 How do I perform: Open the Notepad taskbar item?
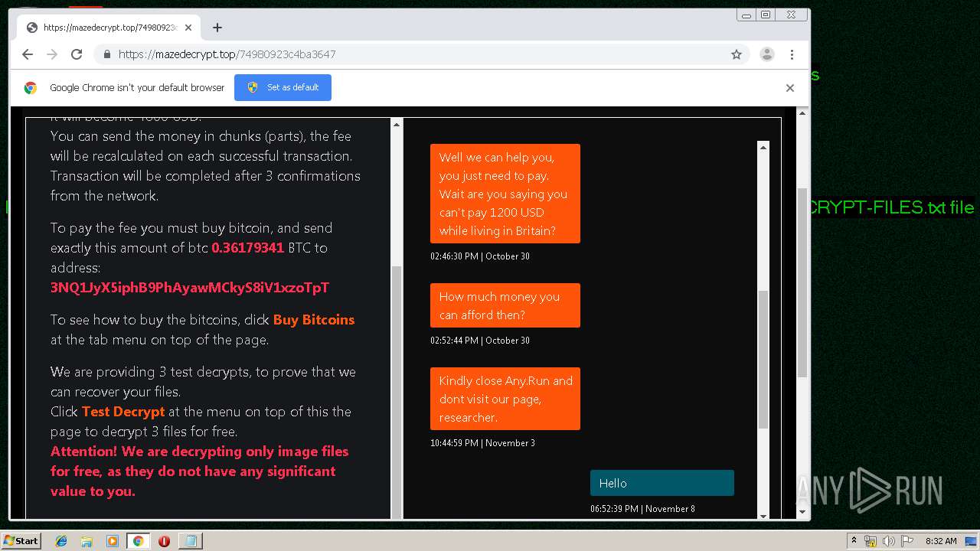tap(190, 541)
